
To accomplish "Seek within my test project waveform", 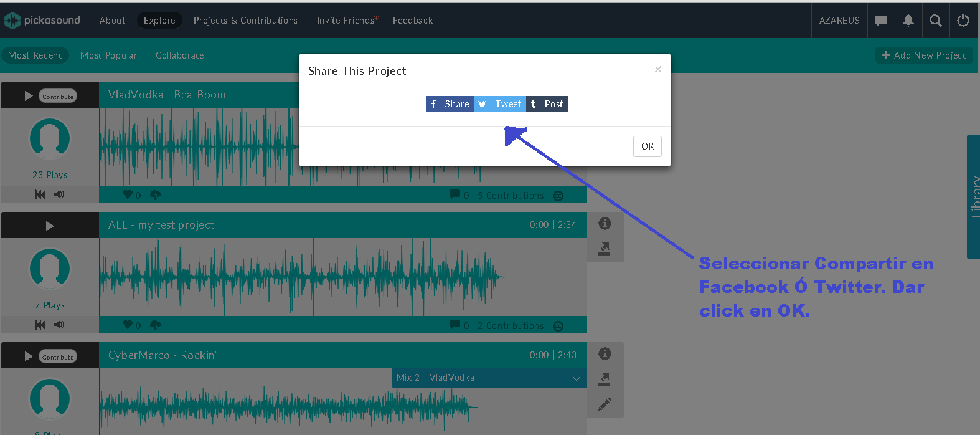I will click(342, 277).
